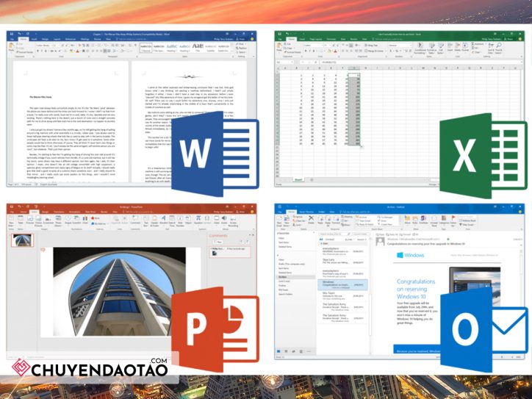Change fill color in Excel
This screenshot has height=399, width=532.
(329, 51)
